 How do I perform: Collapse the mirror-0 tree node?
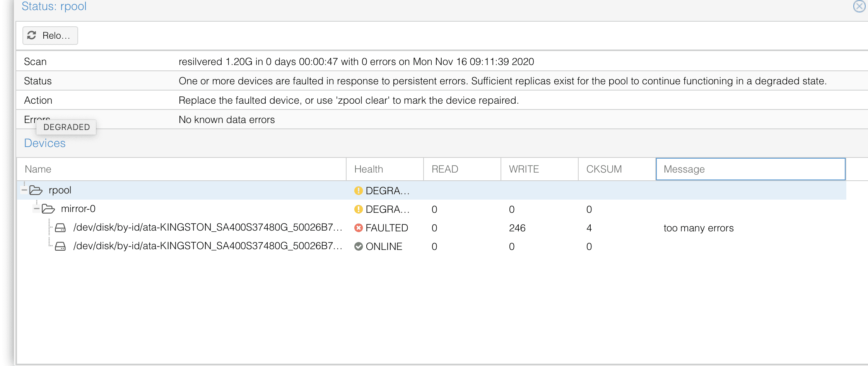(36, 209)
